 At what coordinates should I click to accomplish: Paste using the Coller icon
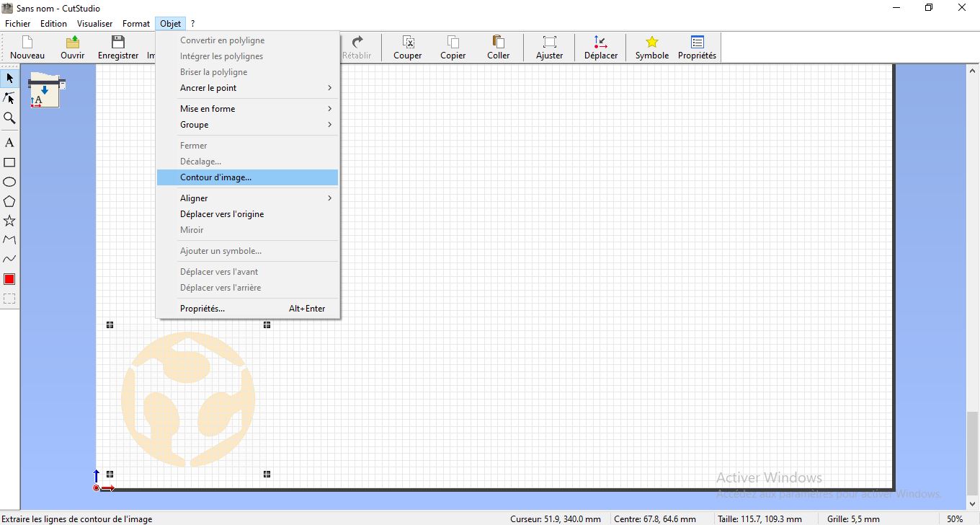tap(498, 48)
